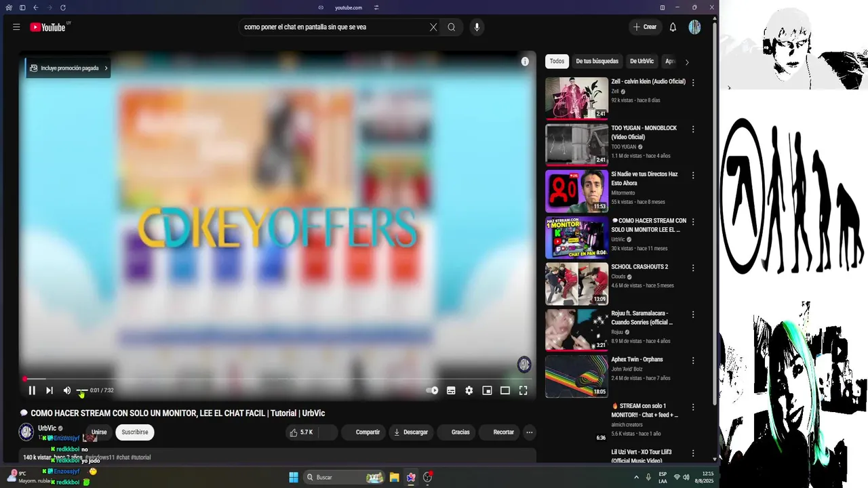Open options for 'Si Nadie ve tus Directos'
The width and height of the screenshot is (868, 488).
tap(693, 175)
